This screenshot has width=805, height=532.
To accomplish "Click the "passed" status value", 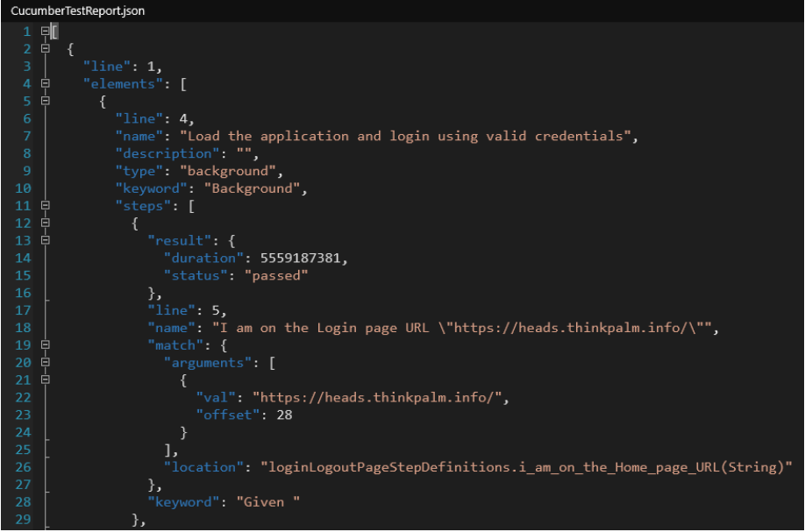I will click(x=276, y=274).
